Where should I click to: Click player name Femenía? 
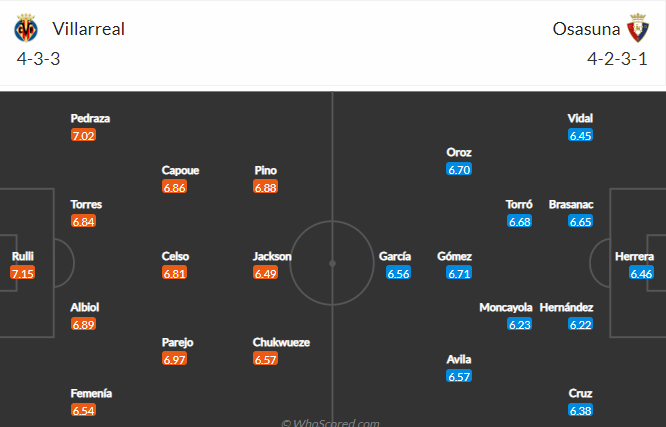pos(91,393)
